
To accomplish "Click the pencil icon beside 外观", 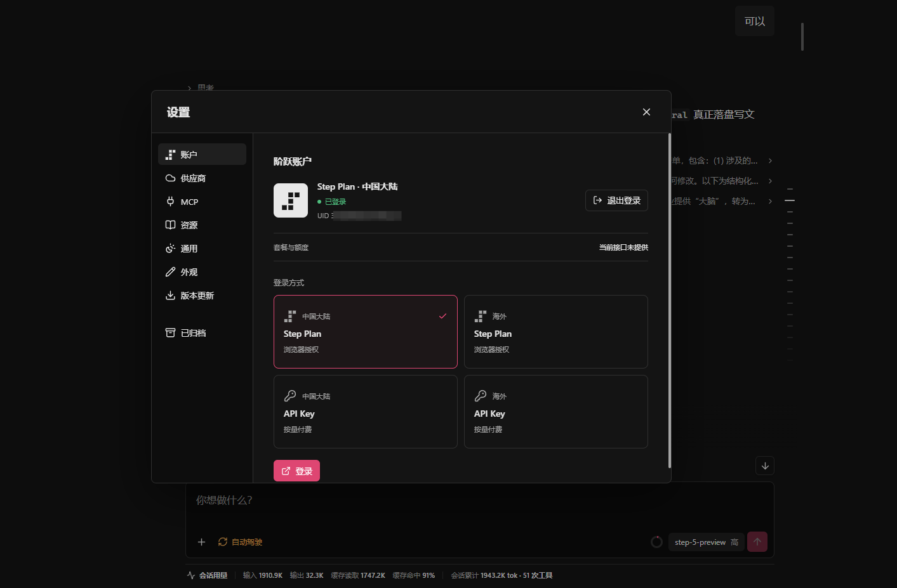I will tap(170, 272).
